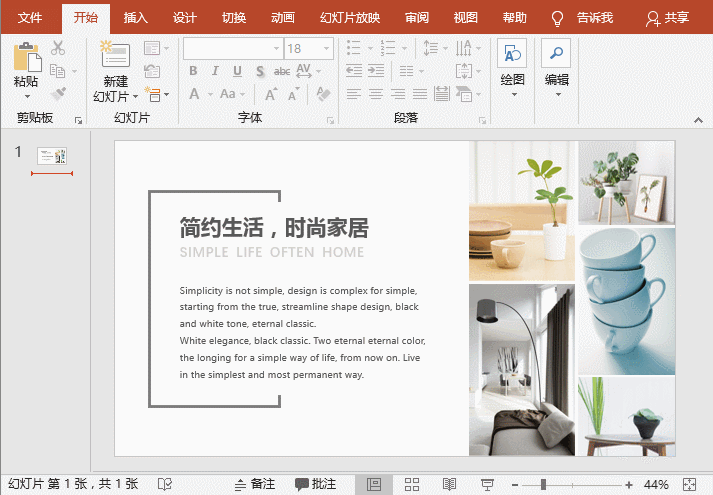Select slide 1 thumbnail in the panel
Image resolution: width=713 pixels, height=495 pixels.
click(x=52, y=156)
